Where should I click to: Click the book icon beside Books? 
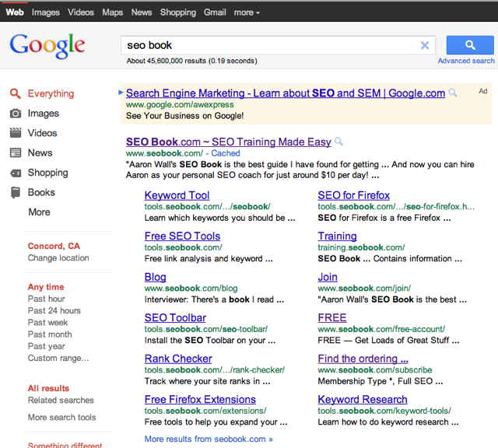coord(15,192)
